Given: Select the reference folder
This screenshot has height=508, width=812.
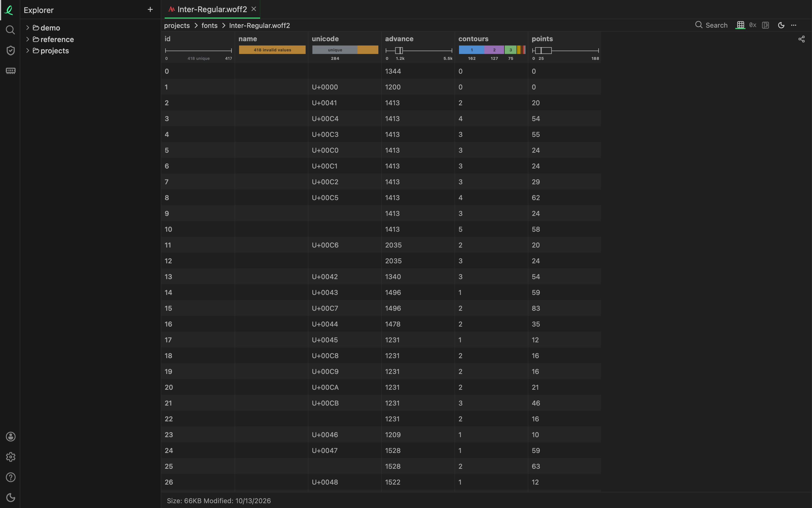Looking at the screenshot, I should [x=53, y=39].
